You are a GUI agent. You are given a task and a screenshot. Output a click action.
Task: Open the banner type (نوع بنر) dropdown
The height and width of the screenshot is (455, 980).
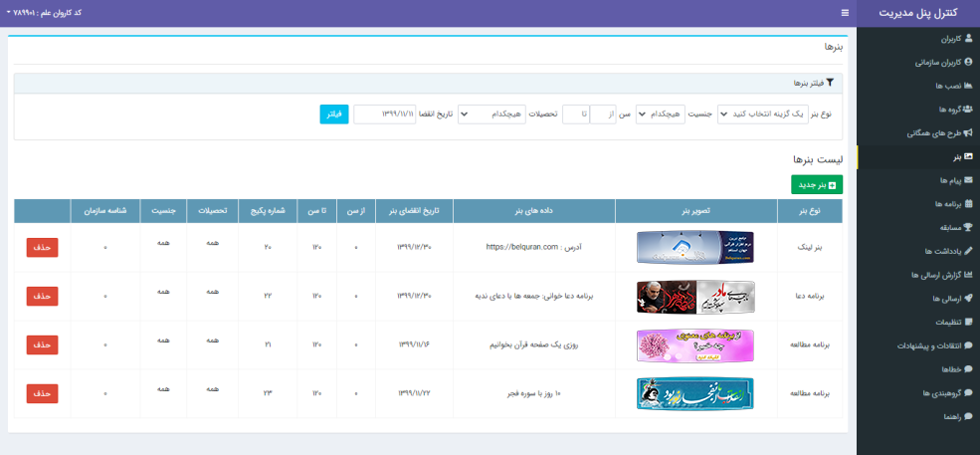coord(762,114)
